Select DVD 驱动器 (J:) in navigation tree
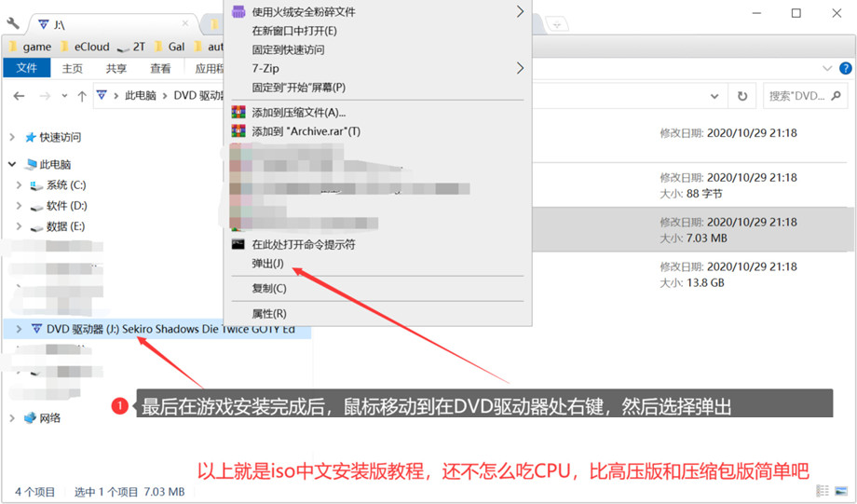The image size is (857, 504). click(170, 329)
